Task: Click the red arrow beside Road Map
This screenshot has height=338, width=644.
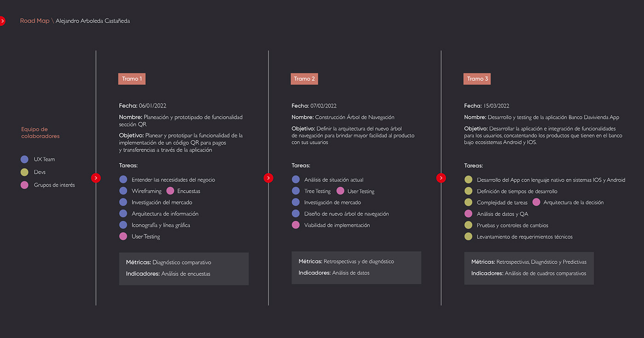Action: pos(2,21)
